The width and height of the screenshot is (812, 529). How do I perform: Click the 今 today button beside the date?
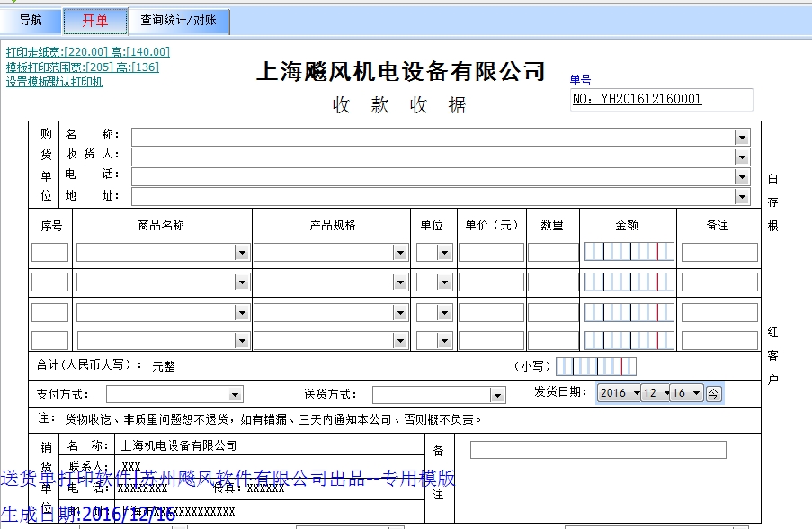(713, 394)
